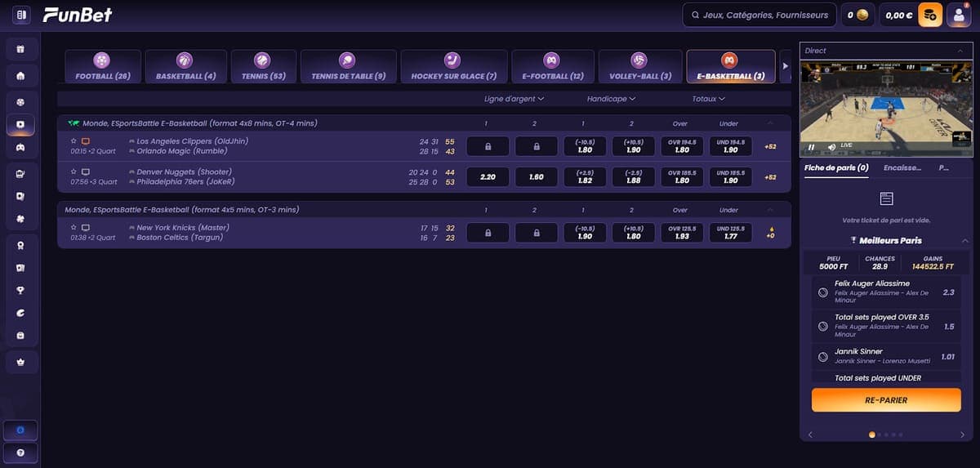Open the gift box promotions sidebar icon
980x468 pixels.
20,49
